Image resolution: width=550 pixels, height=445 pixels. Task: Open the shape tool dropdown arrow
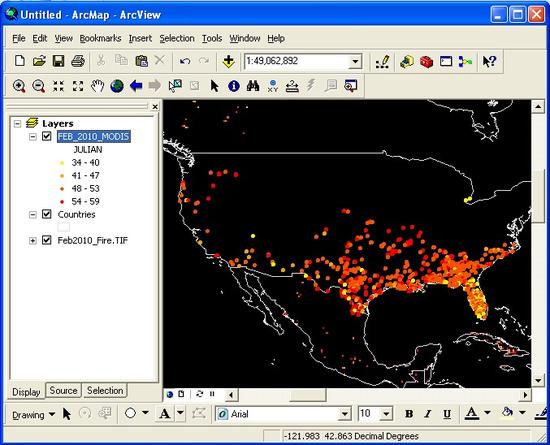pyautogui.click(x=145, y=413)
